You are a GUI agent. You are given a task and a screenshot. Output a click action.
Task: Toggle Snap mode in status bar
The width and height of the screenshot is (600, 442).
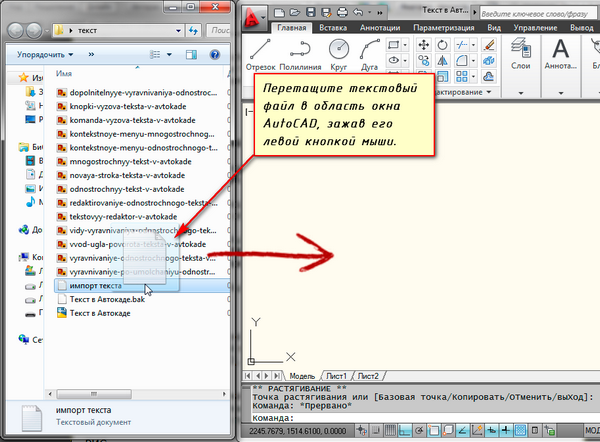pyautogui.click(x=376, y=431)
